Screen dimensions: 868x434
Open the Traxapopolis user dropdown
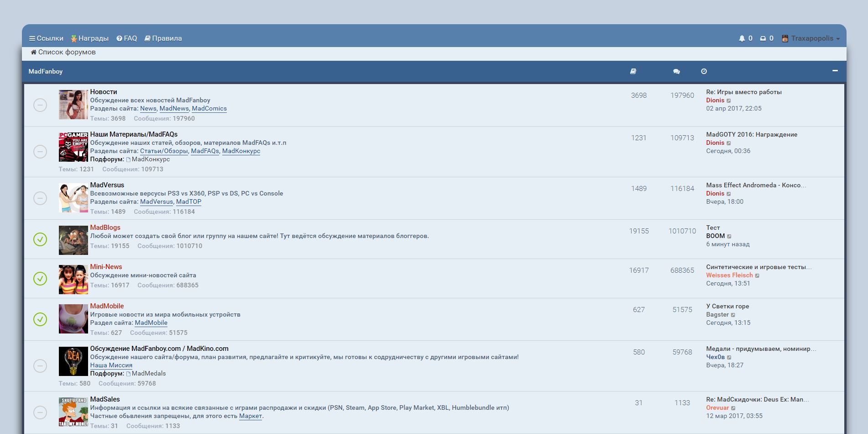click(810, 38)
